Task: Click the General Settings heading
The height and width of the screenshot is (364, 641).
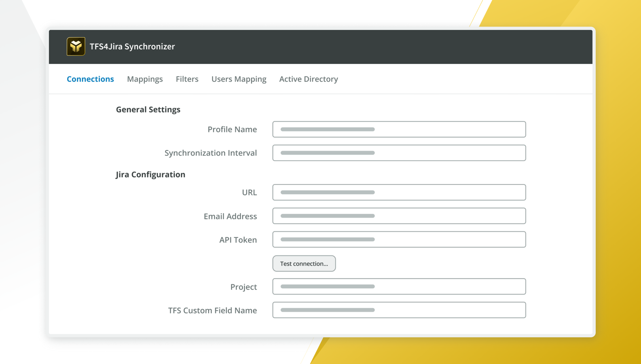Action: click(148, 110)
